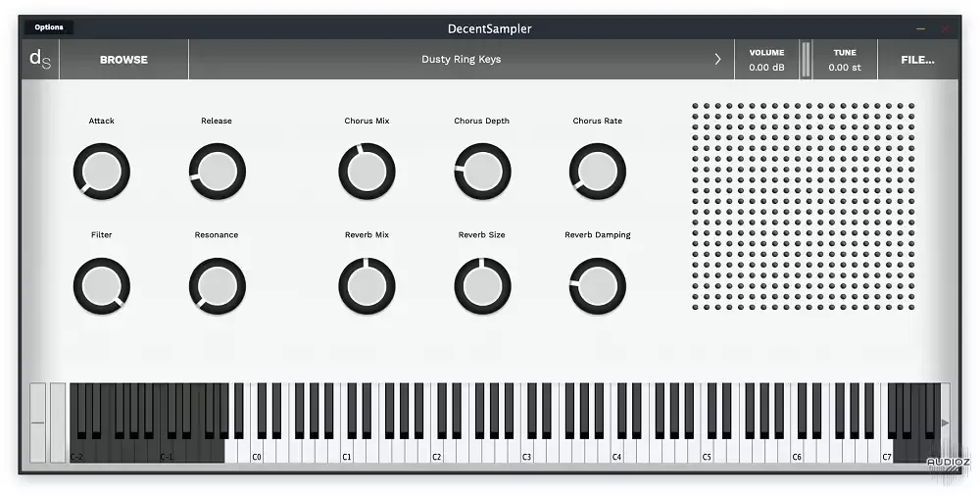980x496 pixels.
Task: Click the Chorus Mix knob
Action: point(367,172)
